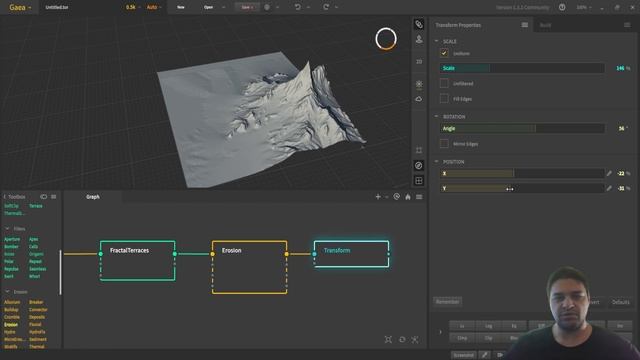Viewport: 640px width, 360px height.
Task: Select the Transform Properties tab
Action: pos(458,25)
